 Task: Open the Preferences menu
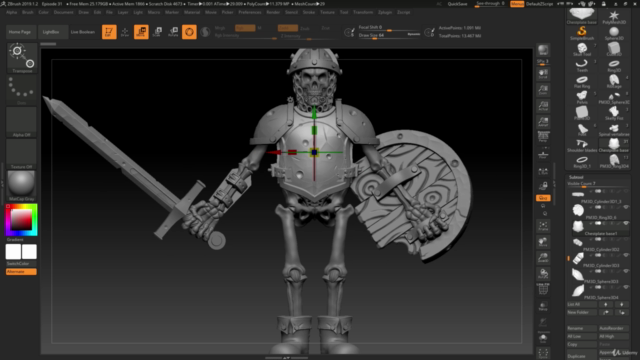click(250, 12)
